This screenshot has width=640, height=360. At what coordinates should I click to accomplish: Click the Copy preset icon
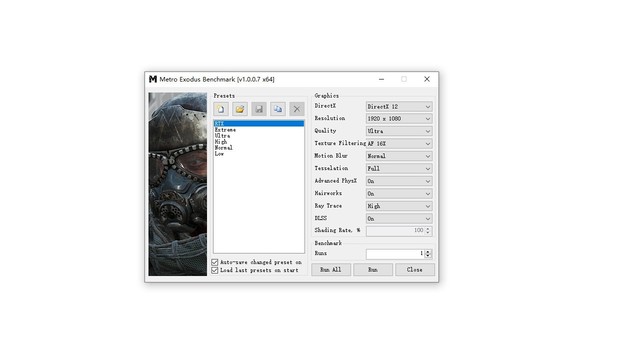[278, 109]
